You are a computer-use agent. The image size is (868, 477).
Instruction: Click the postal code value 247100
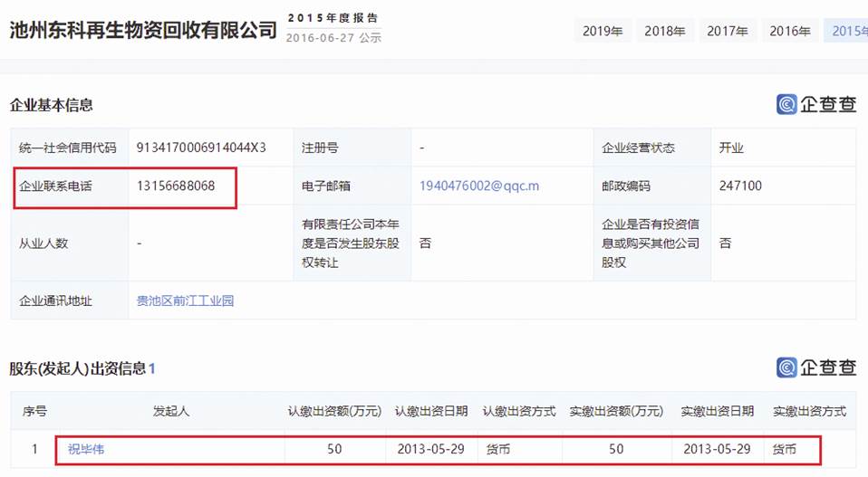coord(740,186)
